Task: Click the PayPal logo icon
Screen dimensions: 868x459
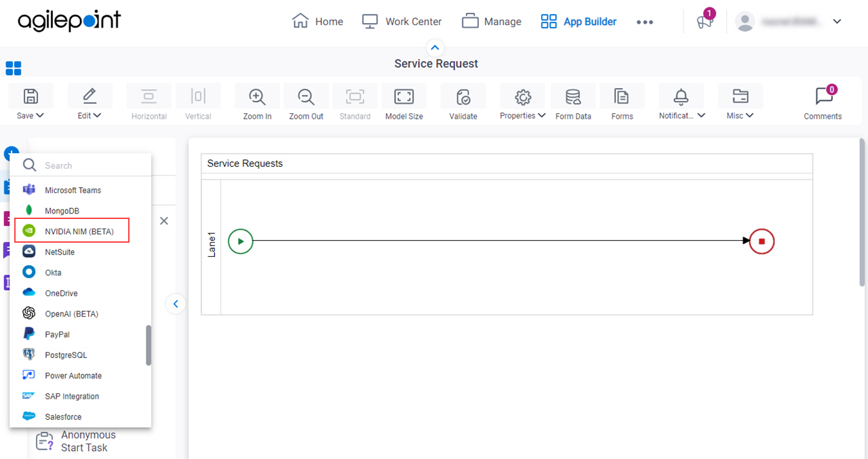Action: click(29, 334)
